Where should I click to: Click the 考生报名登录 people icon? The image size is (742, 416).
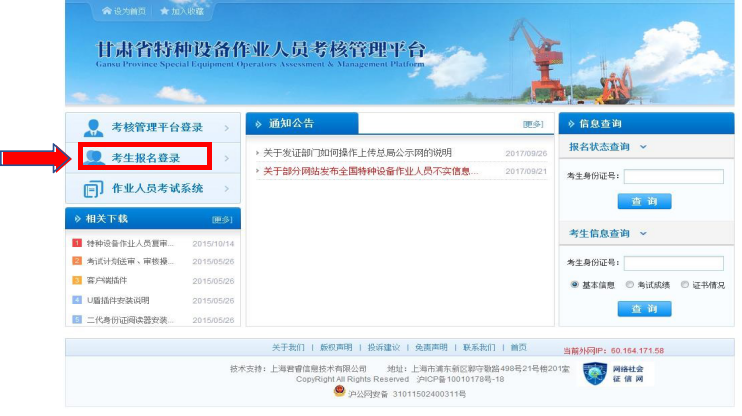96,157
